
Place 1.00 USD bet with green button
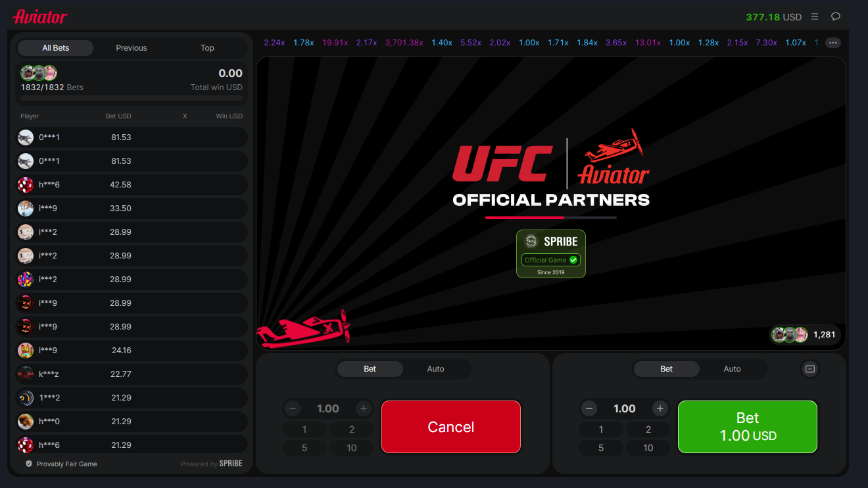click(x=748, y=427)
